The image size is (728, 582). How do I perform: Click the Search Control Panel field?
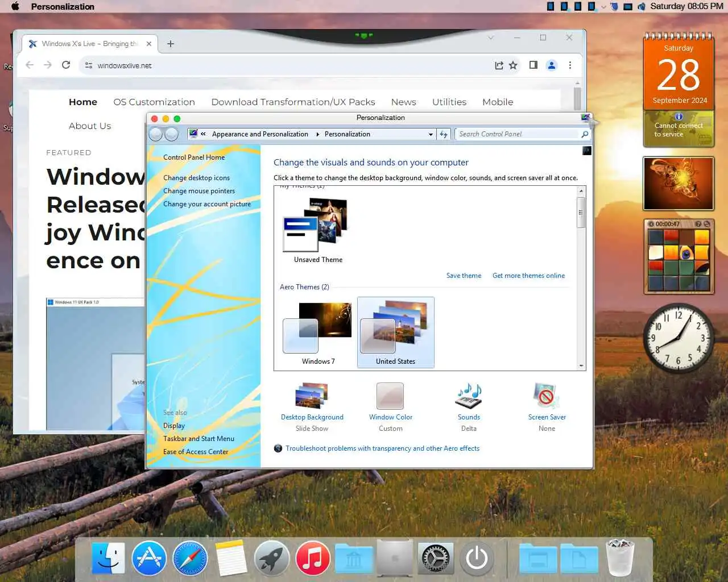(x=518, y=134)
